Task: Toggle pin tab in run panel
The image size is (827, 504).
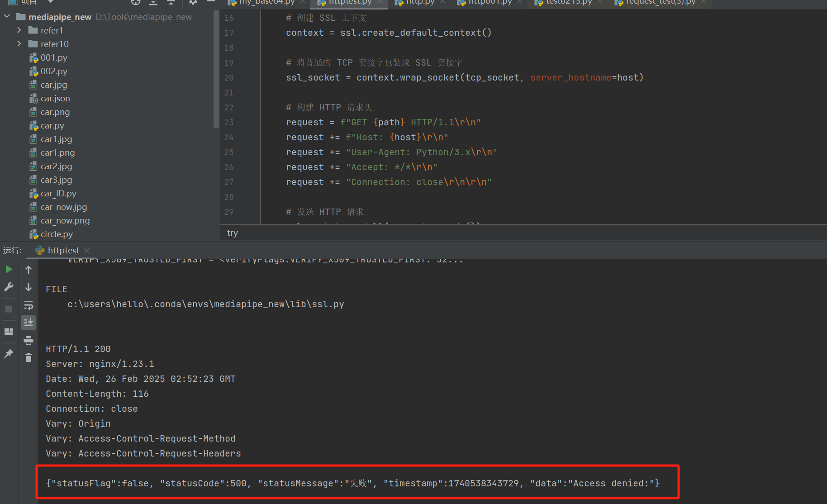Action: point(9,354)
